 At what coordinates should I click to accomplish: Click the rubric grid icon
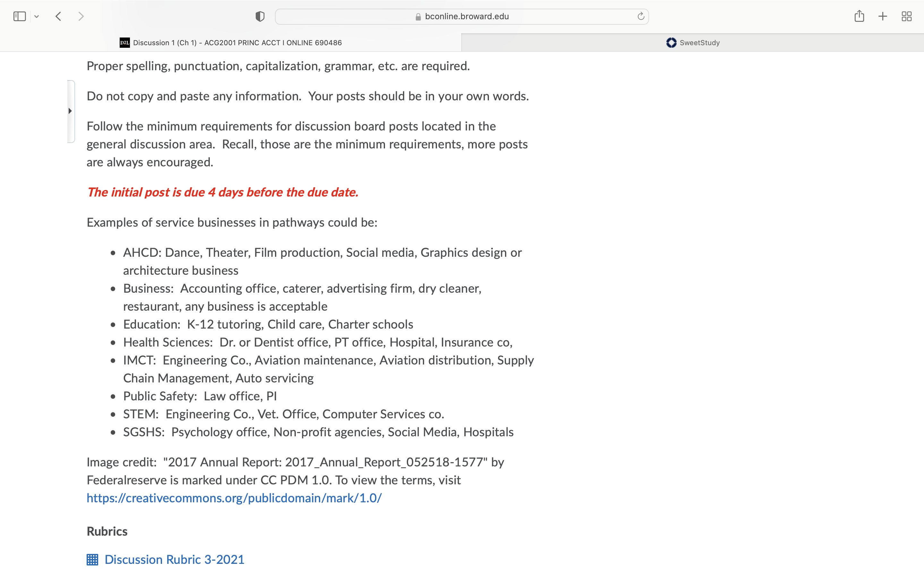click(92, 560)
